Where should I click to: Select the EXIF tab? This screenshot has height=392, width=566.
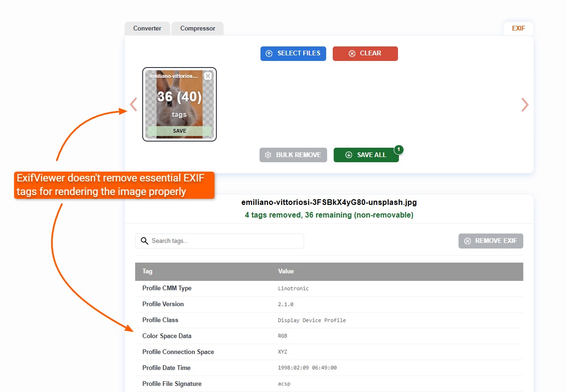coord(518,28)
